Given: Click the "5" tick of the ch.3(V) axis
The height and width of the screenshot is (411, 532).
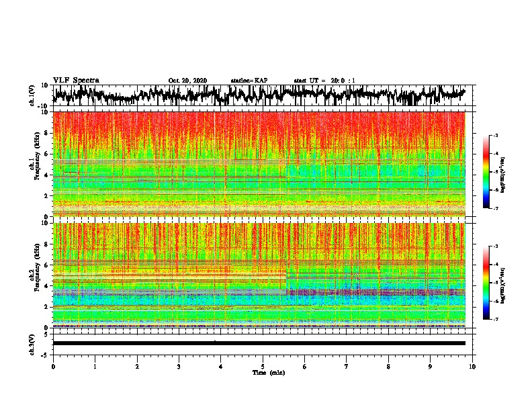Looking at the screenshot, I should pyautogui.click(x=47, y=334).
